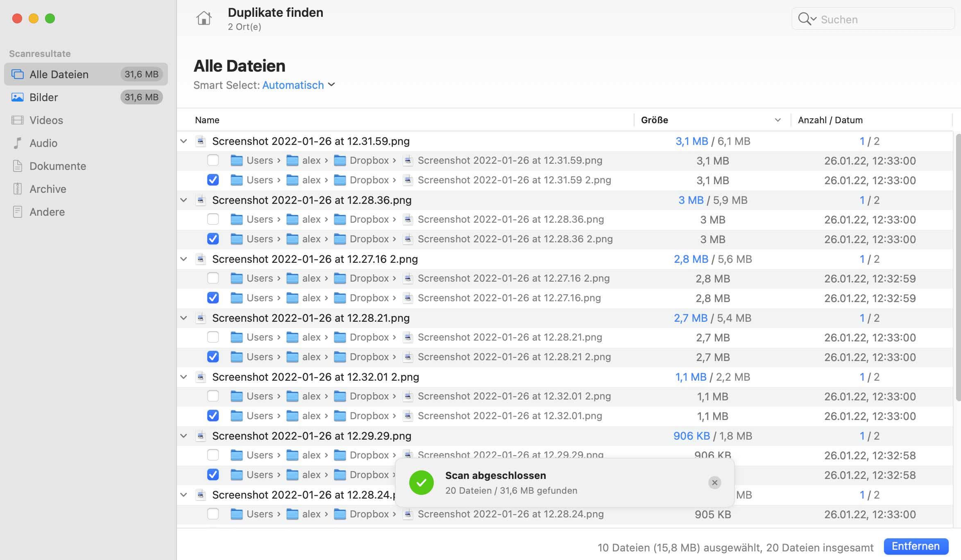961x560 pixels.
Task: Click green checkmark icon in scan notification
Action: tap(421, 483)
